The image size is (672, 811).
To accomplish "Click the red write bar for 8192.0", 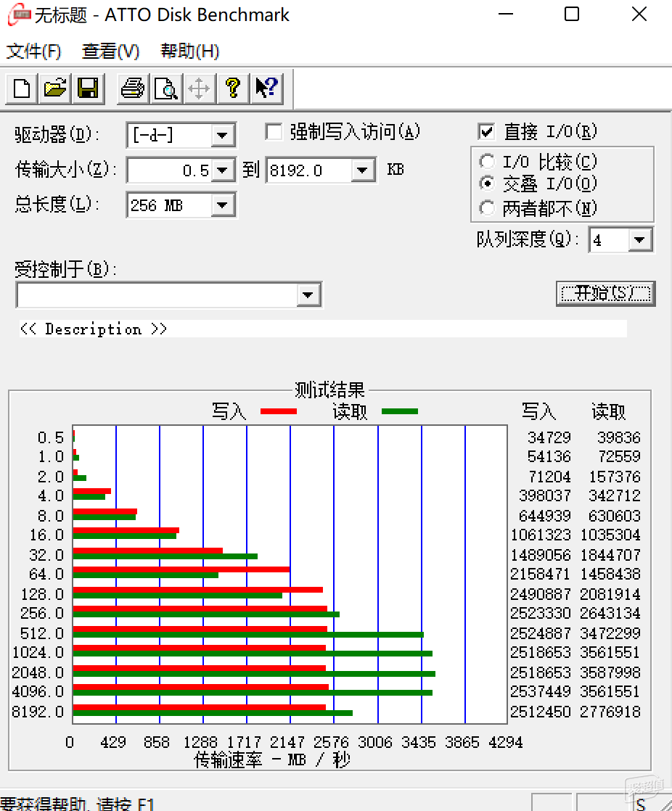I will coord(199,707).
